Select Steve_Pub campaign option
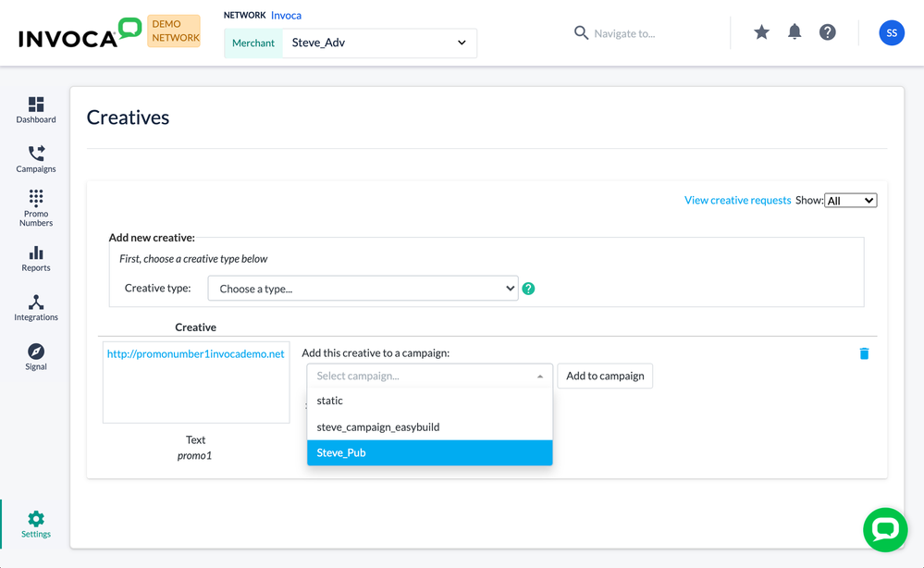 [429, 453]
